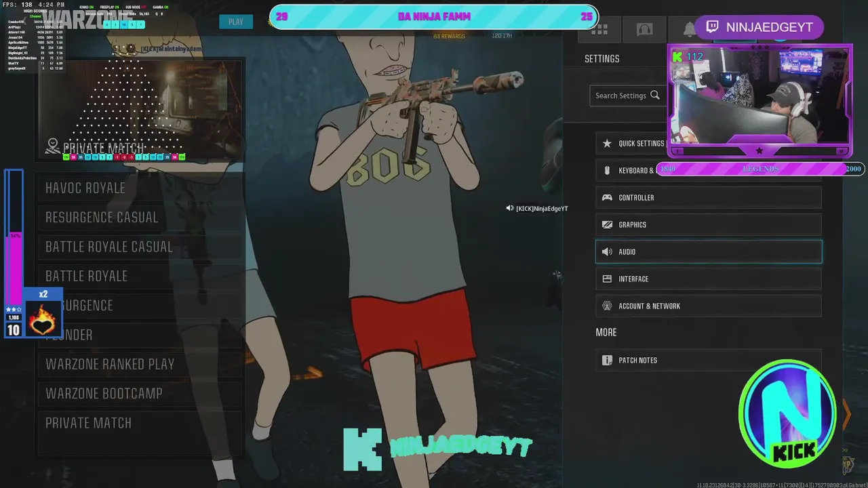Click the star emblem below the webcam frame
The width and height of the screenshot is (868, 488).
point(759,150)
